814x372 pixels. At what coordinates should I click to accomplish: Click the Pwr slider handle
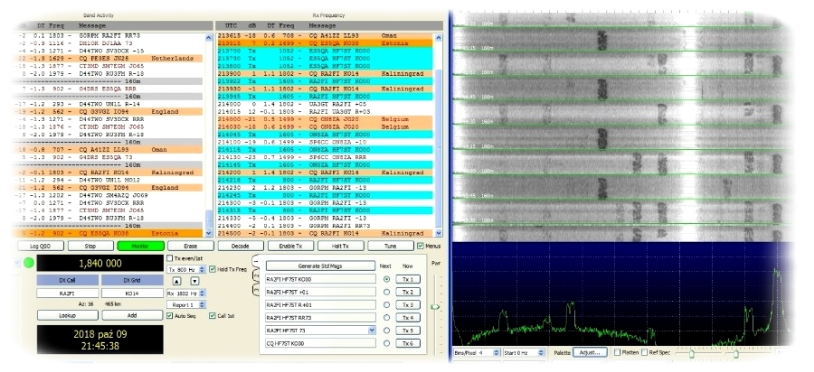click(x=435, y=307)
